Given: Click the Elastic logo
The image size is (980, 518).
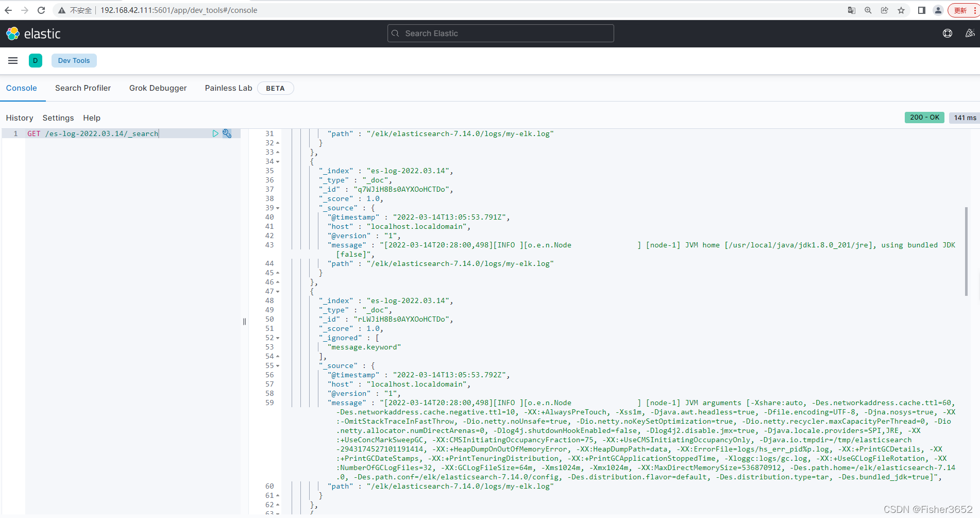Looking at the screenshot, I should click(x=33, y=34).
